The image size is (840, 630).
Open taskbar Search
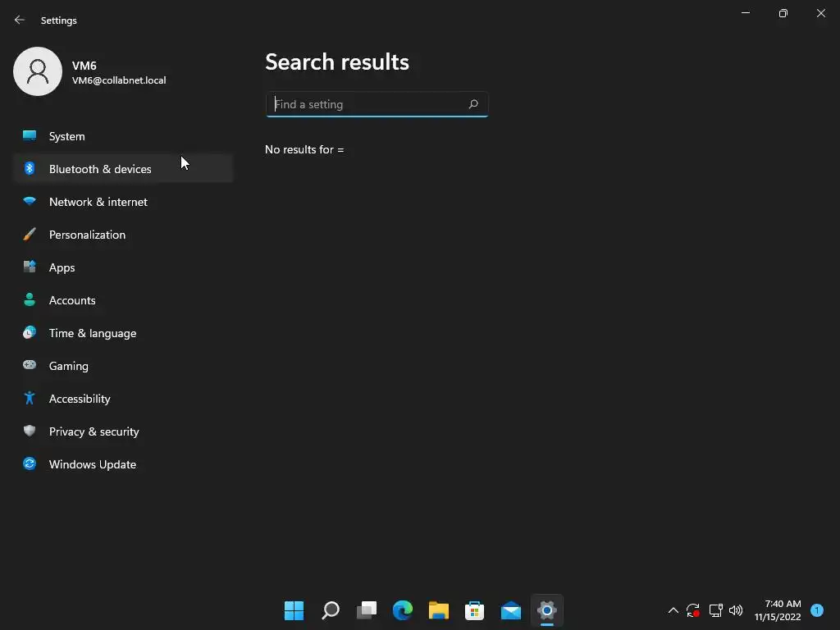pos(330,610)
